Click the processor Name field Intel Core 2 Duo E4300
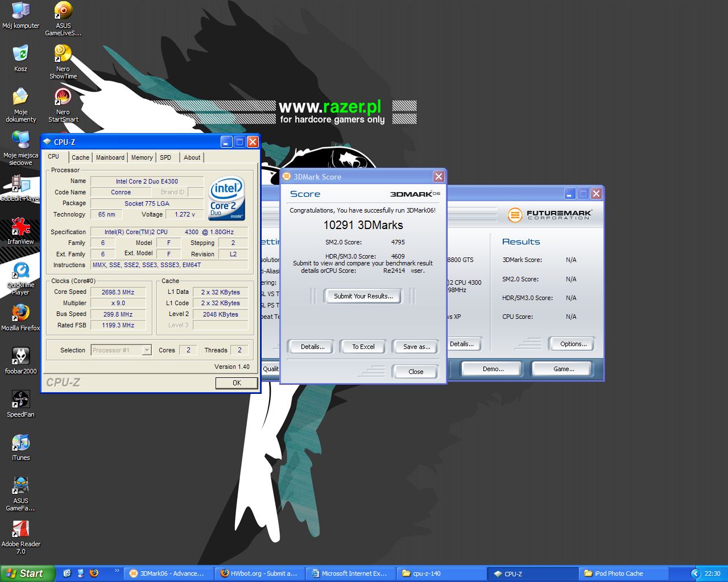The image size is (728, 582). 147,181
